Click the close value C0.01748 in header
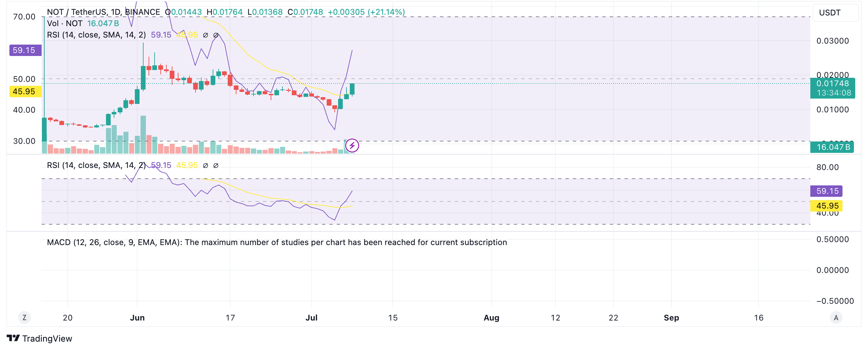Image resolution: width=868 pixels, height=350 pixels. 305,12
